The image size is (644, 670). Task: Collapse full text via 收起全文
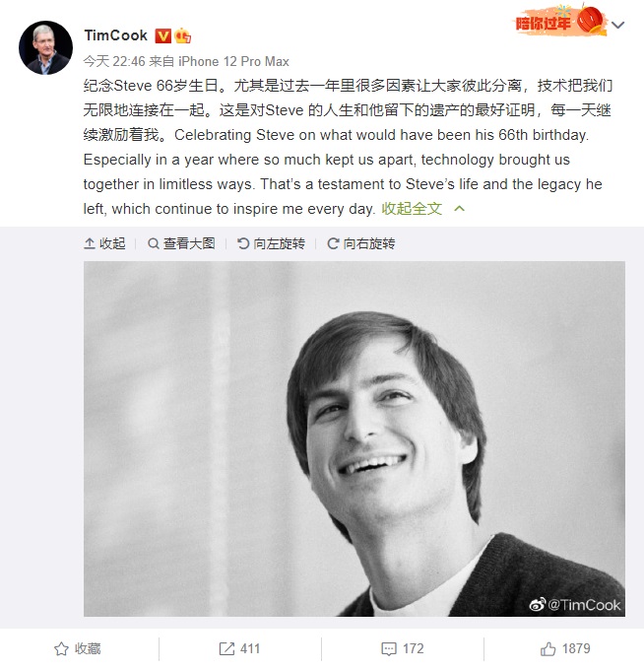coord(412,209)
